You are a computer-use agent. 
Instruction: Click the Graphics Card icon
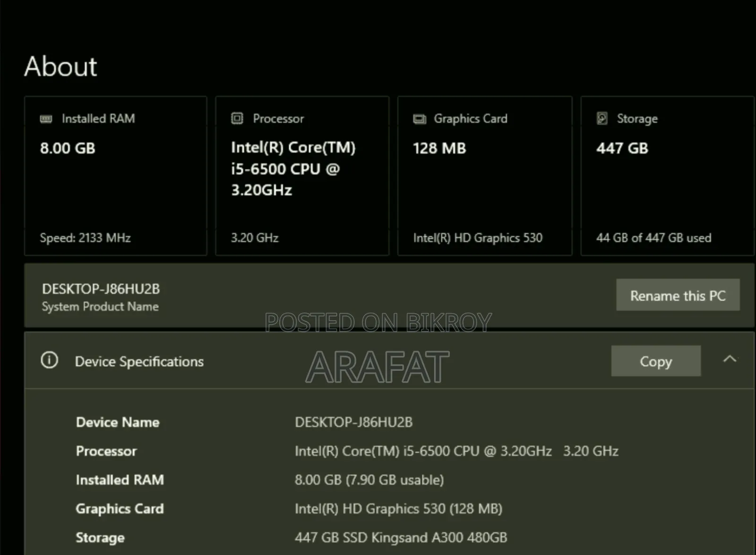419,119
